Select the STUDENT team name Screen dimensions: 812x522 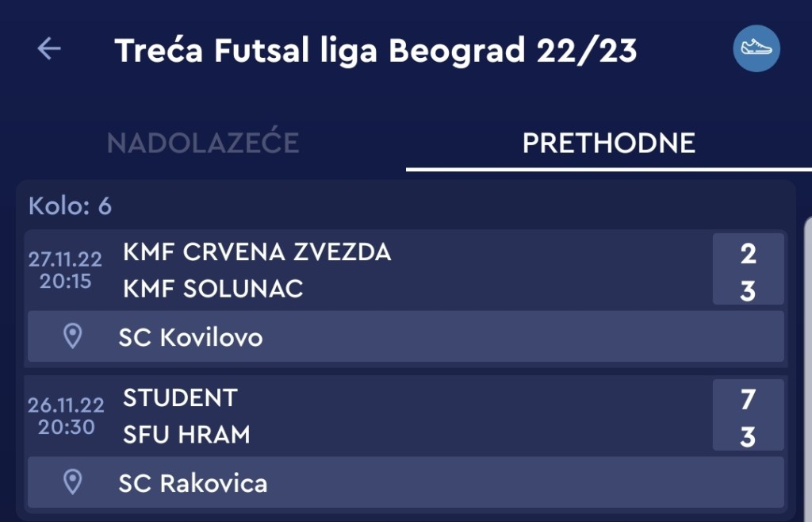point(180,397)
